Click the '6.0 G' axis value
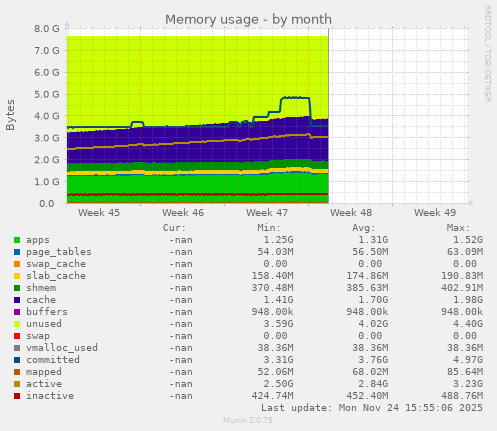The image size is (497, 431). tap(47, 72)
